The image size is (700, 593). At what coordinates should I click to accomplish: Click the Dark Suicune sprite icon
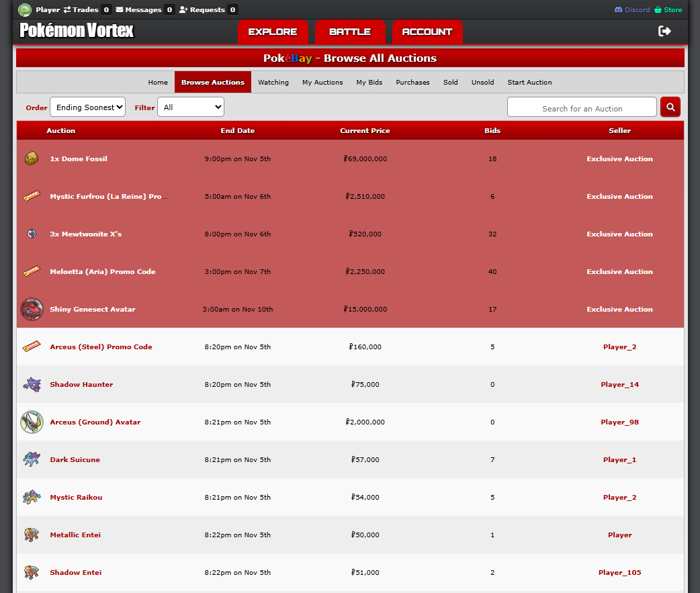[31, 459]
